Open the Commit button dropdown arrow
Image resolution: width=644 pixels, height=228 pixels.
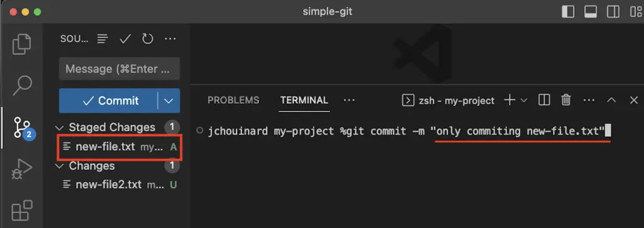[x=169, y=101]
